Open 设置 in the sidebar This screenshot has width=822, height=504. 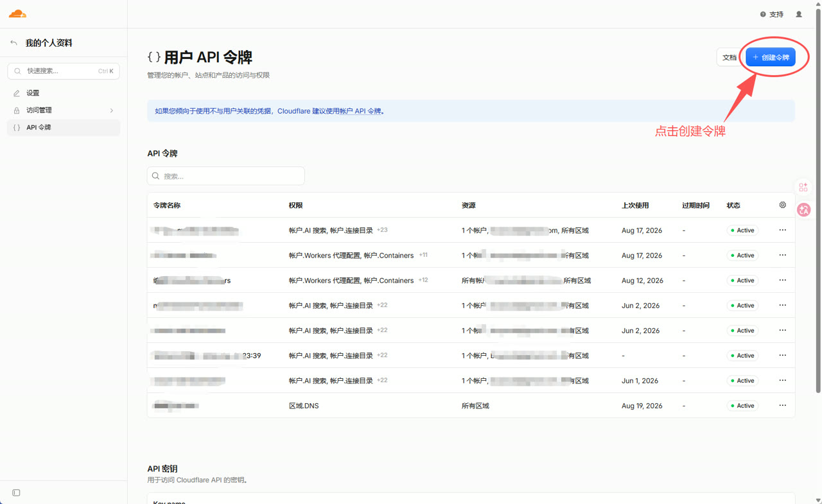tap(64, 93)
